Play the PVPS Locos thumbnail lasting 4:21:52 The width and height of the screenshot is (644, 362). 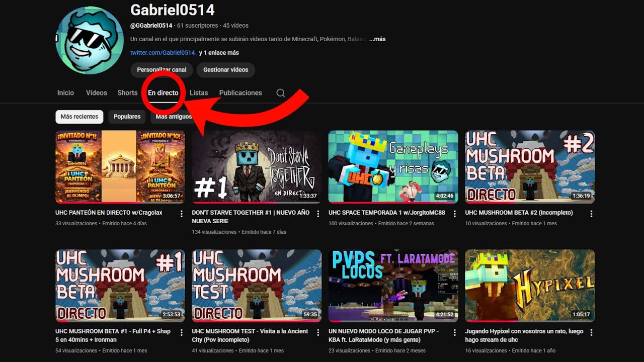[393, 286]
